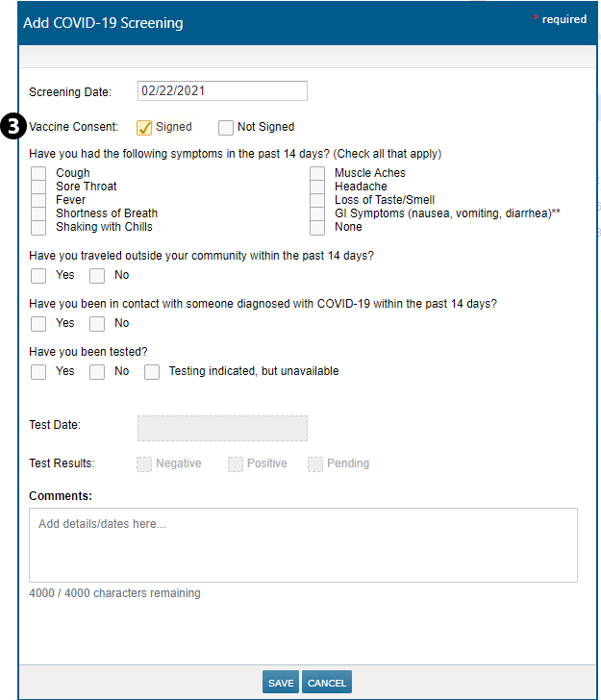This screenshot has height=700, width=601.
Task: Check No for COVID-19 contact question
Action: (97, 324)
